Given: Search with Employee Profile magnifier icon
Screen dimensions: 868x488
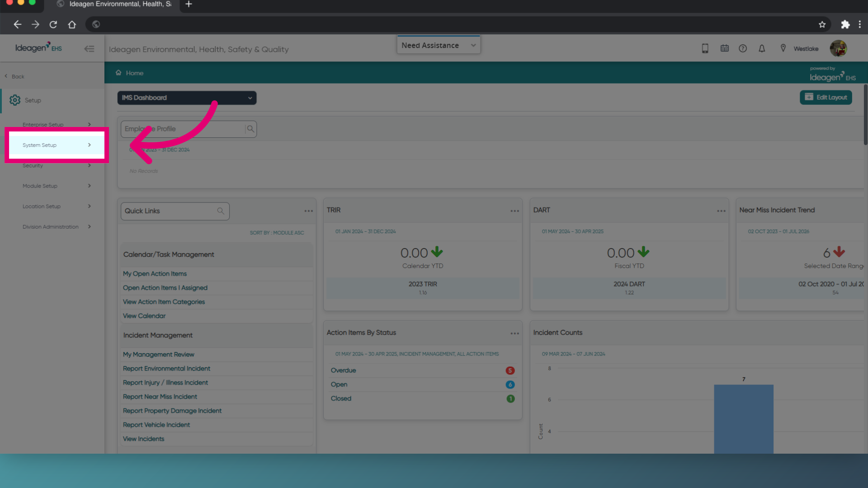Looking at the screenshot, I should pos(250,129).
